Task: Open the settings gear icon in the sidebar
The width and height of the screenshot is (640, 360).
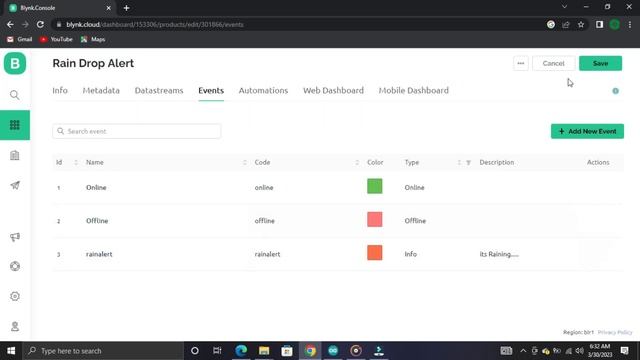Action: [15, 296]
